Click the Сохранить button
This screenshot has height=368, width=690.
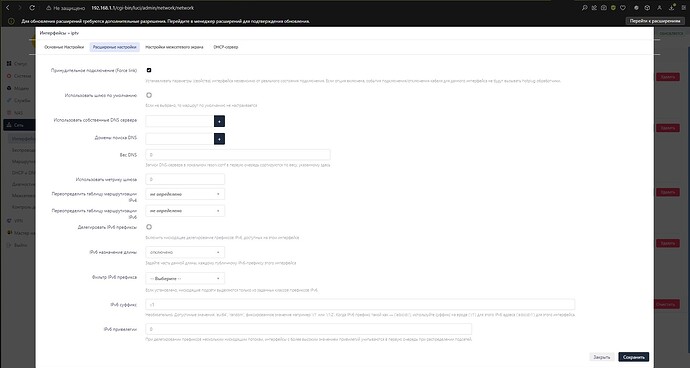pos(633,357)
